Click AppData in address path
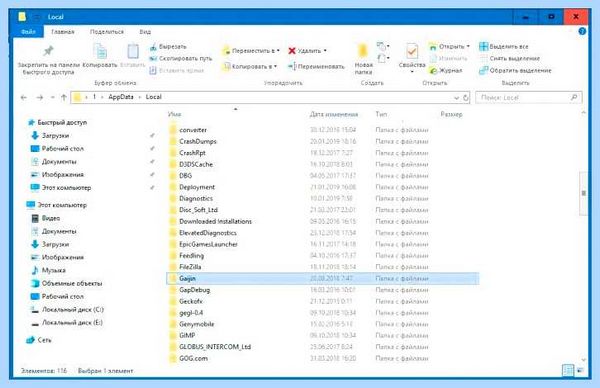The width and height of the screenshot is (600, 388). click(x=121, y=97)
